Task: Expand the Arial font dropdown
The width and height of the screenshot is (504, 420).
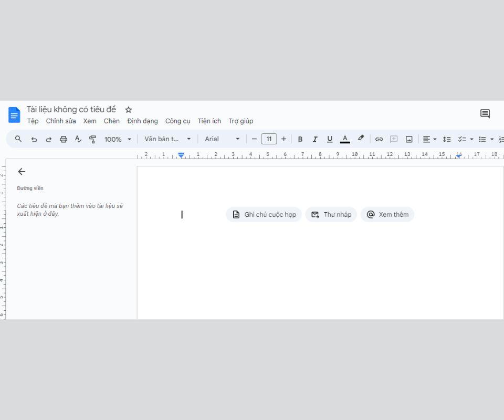Action: [222, 139]
